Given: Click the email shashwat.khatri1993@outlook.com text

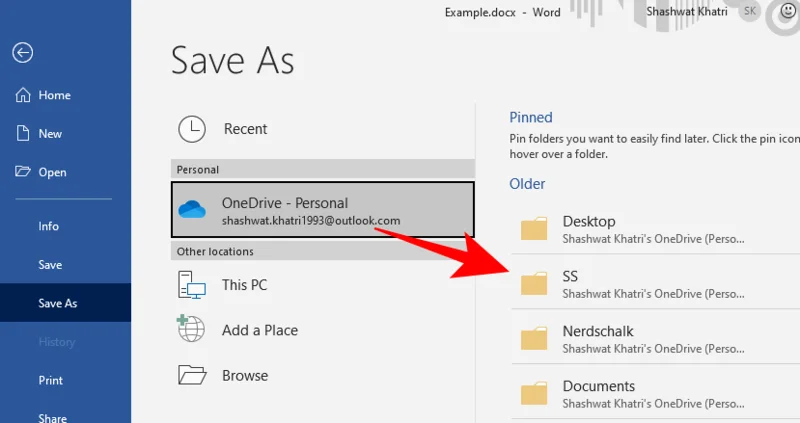Looking at the screenshot, I should (x=311, y=221).
